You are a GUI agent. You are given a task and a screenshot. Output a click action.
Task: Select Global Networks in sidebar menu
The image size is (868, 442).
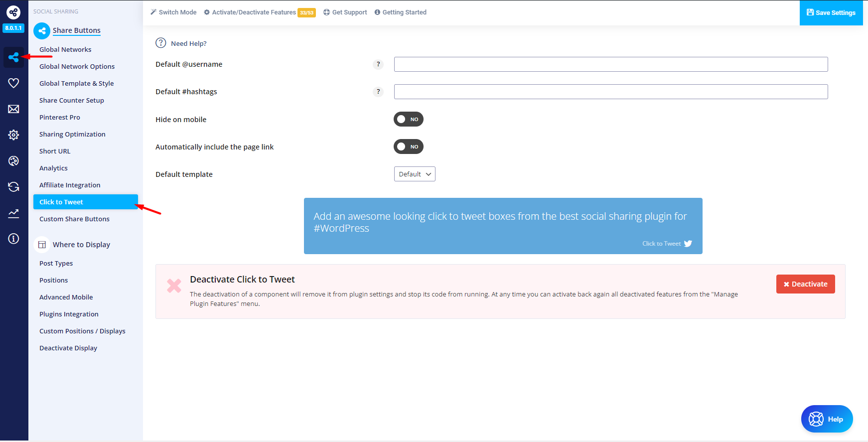(65, 50)
